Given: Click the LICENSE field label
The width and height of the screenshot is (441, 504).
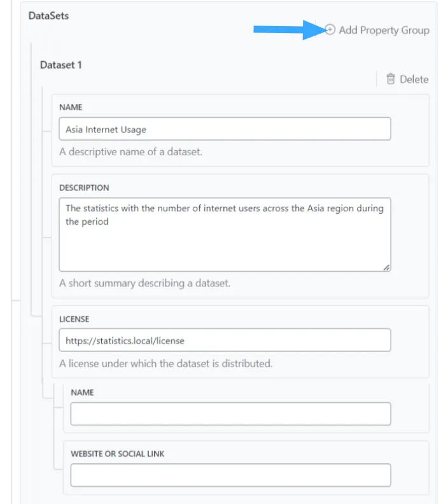Looking at the screenshot, I should click(x=74, y=319).
